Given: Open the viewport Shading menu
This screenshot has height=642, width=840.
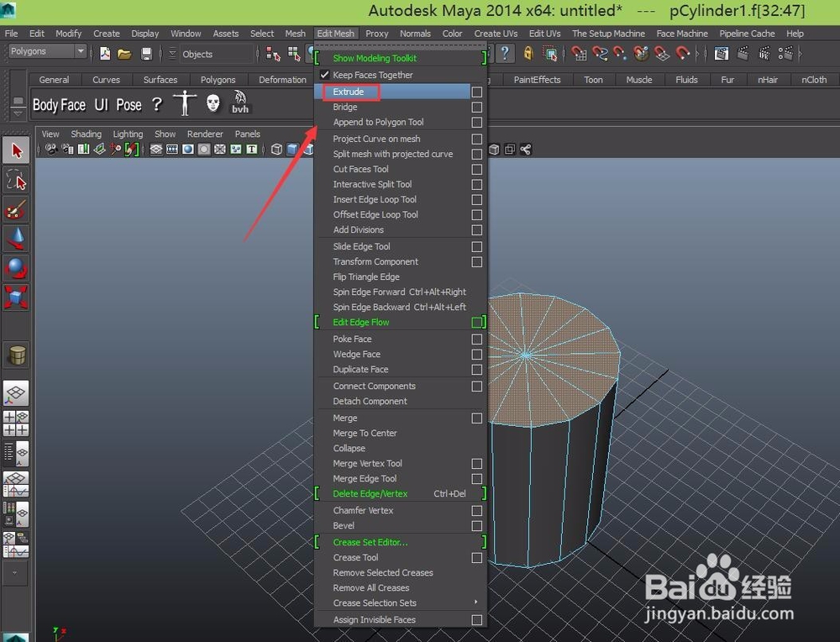Looking at the screenshot, I should pos(86,134).
